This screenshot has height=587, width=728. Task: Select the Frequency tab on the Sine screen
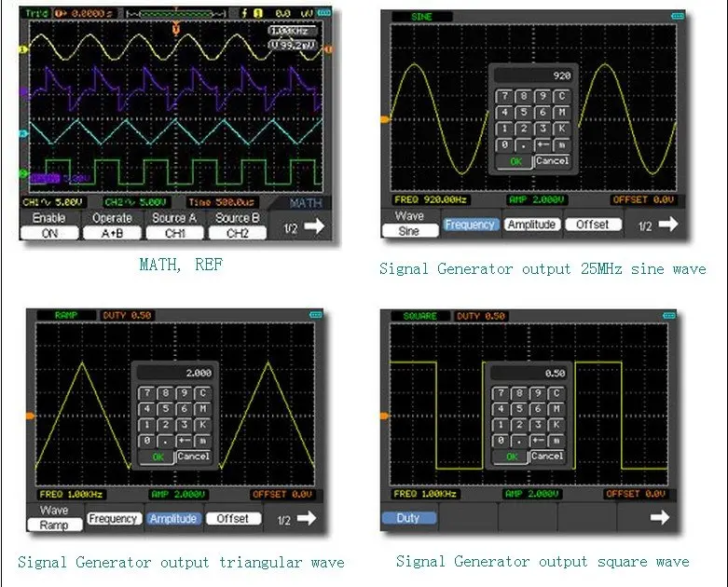[470, 225]
